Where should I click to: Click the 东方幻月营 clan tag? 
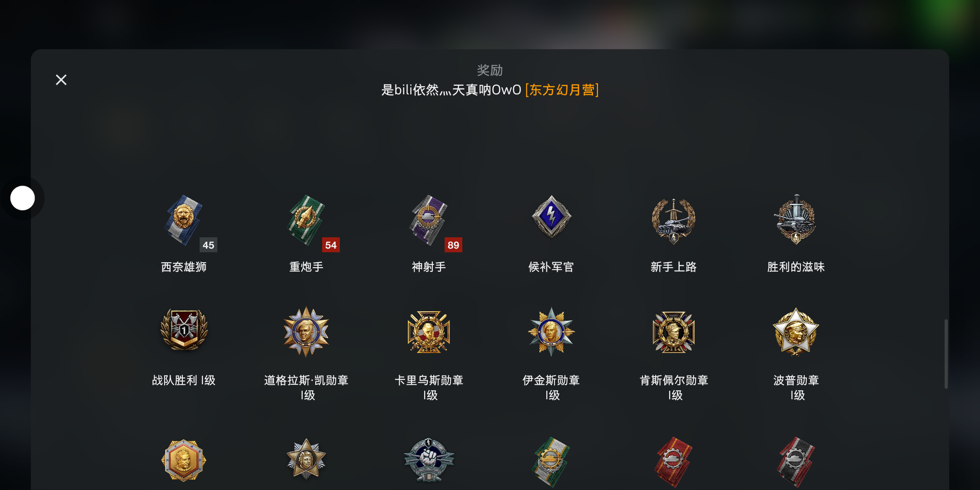[562, 90]
